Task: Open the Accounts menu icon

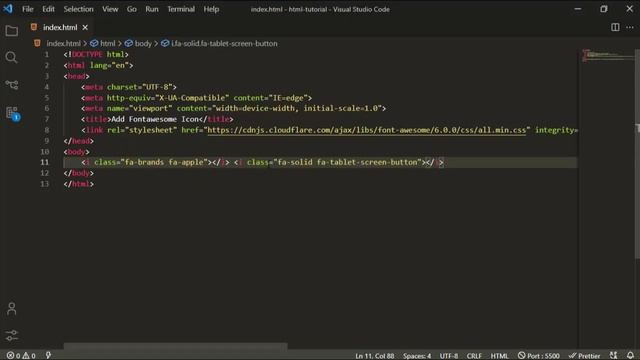Action: coord(11,309)
